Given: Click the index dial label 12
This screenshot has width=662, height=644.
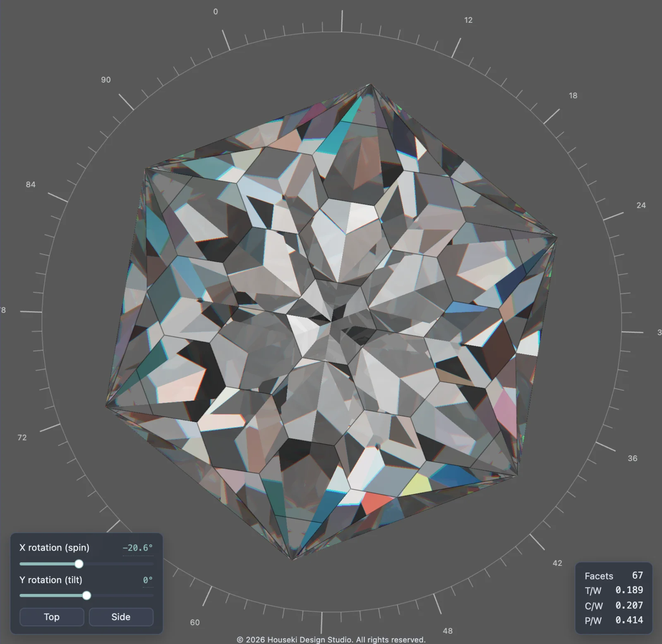Looking at the screenshot, I should (x=468, y=20).
